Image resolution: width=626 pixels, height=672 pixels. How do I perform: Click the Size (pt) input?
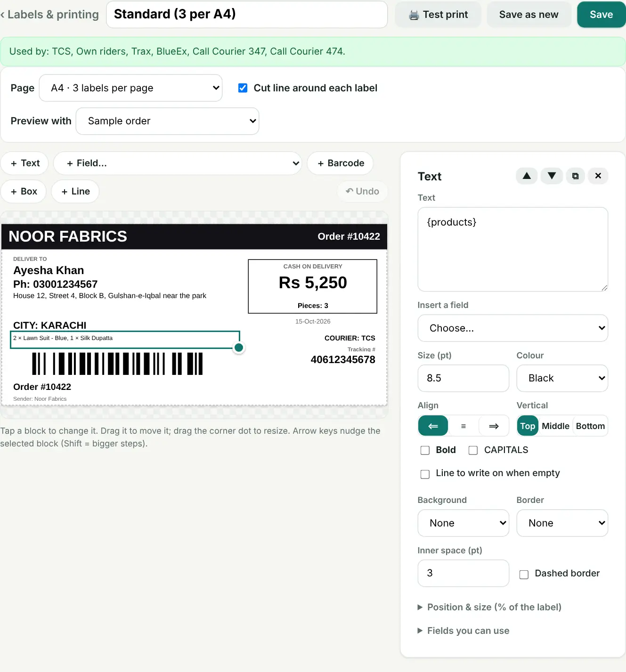tap(463, 378)
